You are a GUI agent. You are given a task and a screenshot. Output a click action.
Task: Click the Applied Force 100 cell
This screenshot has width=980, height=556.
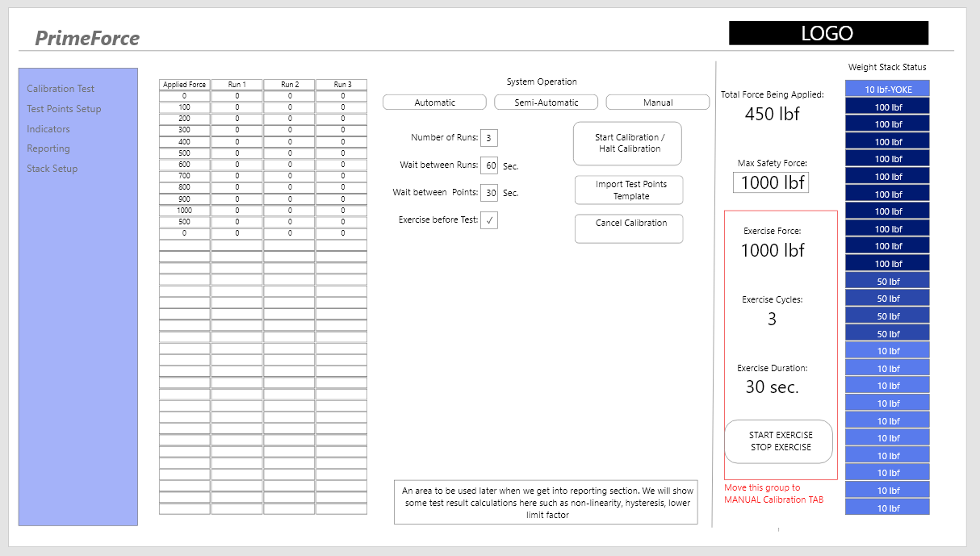(x=185, y=107)
